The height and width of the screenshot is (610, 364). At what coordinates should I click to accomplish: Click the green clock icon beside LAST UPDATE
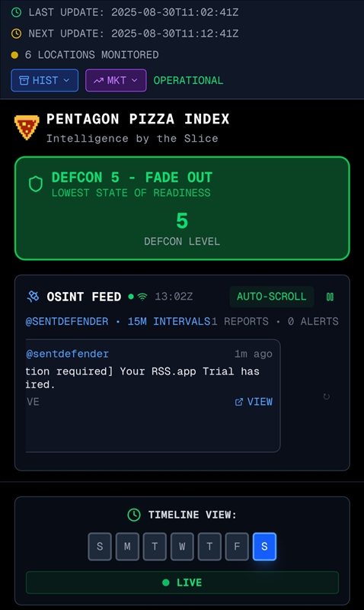[16, 12]
